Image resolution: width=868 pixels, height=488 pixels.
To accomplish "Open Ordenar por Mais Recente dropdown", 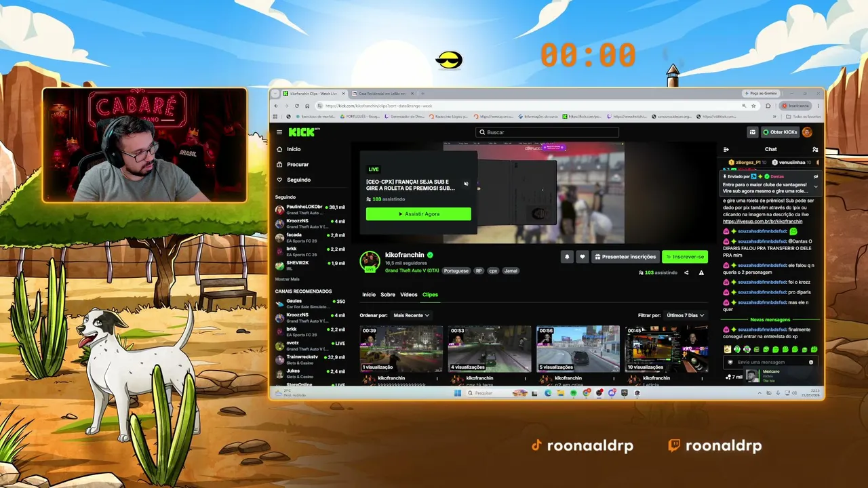I will pos(412,315).
